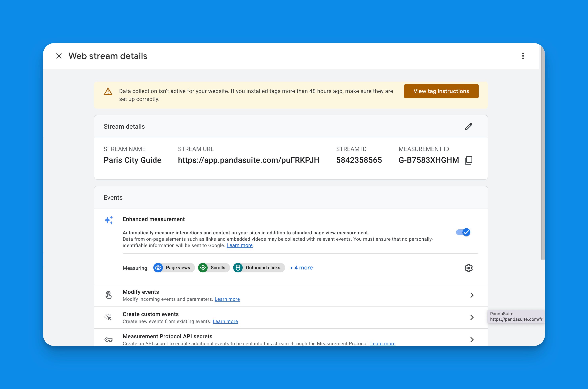The height and width of the screenshot is (389, 588).
Task: Click View tag instructions button
Action: [x=441, y=91]
